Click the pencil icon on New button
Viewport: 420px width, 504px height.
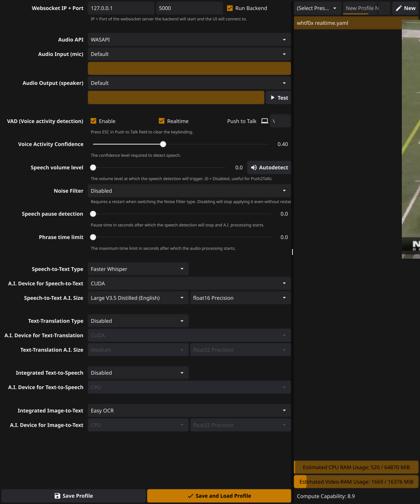click(399, 8)
